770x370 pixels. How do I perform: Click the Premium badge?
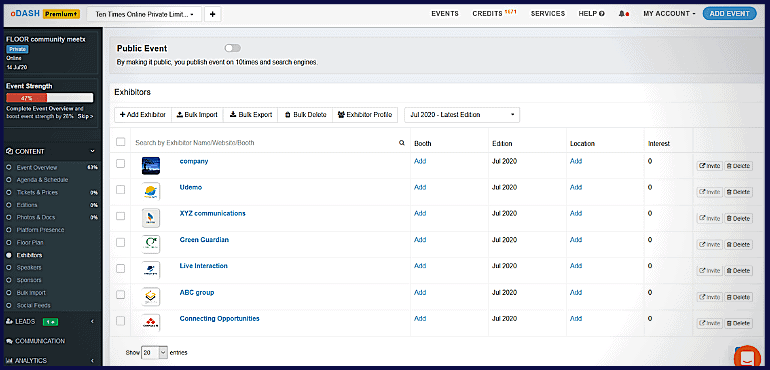pyautogui.click(x=61, y=14)
